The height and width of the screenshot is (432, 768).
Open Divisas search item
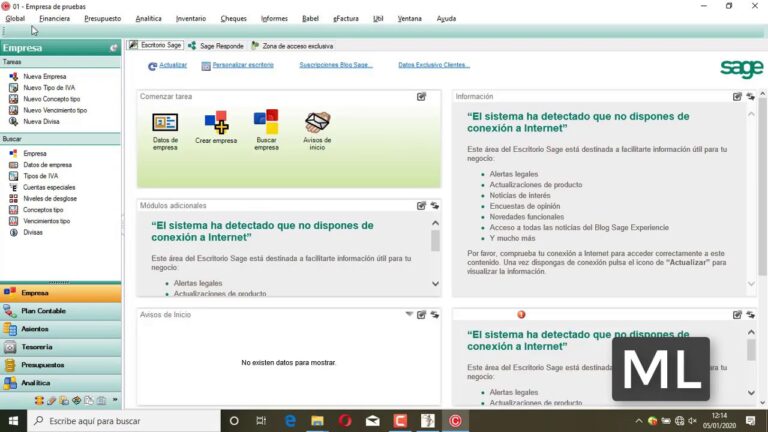point(33,232)
